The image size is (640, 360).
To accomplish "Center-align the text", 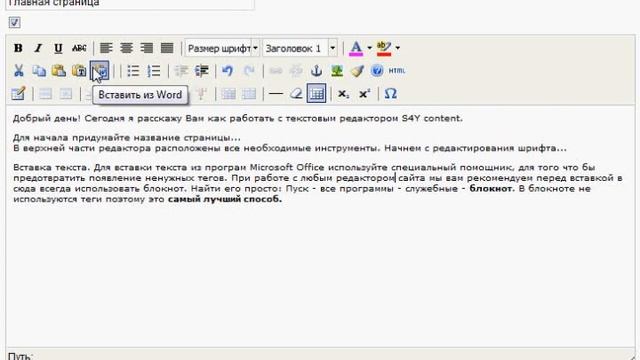I will [127, 48].
